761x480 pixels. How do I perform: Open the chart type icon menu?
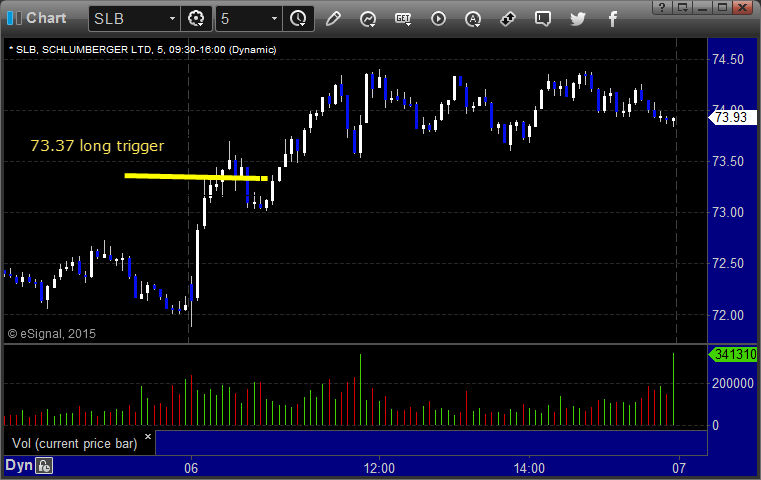(x=368, y=19)
